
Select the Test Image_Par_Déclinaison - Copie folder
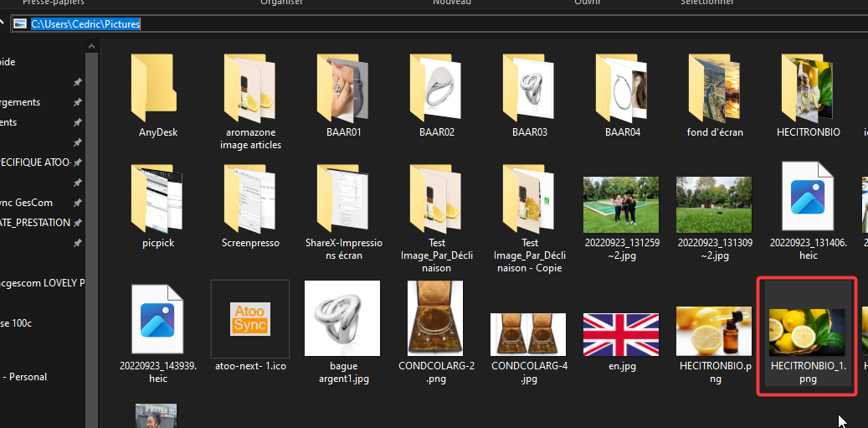529,218
